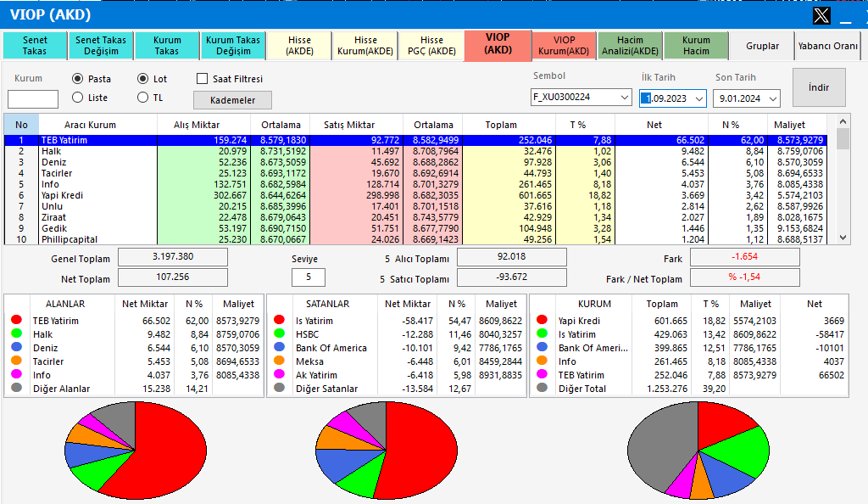Image resolution: width=868 pixels, height=504 pixels.
Task: Open the Yabancı Oranı tab
Action: [827, 46]
